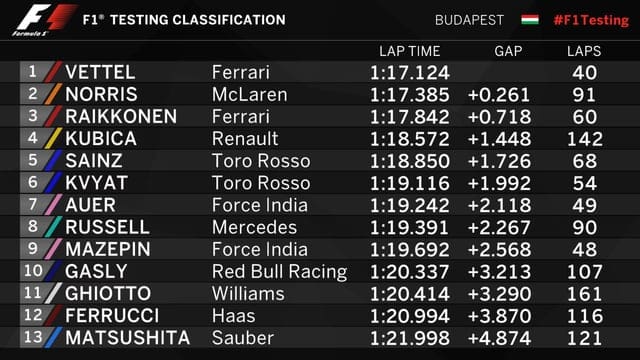
Task: Select the GAP column header
Action: pyautogui.click(x=508, y=51)
